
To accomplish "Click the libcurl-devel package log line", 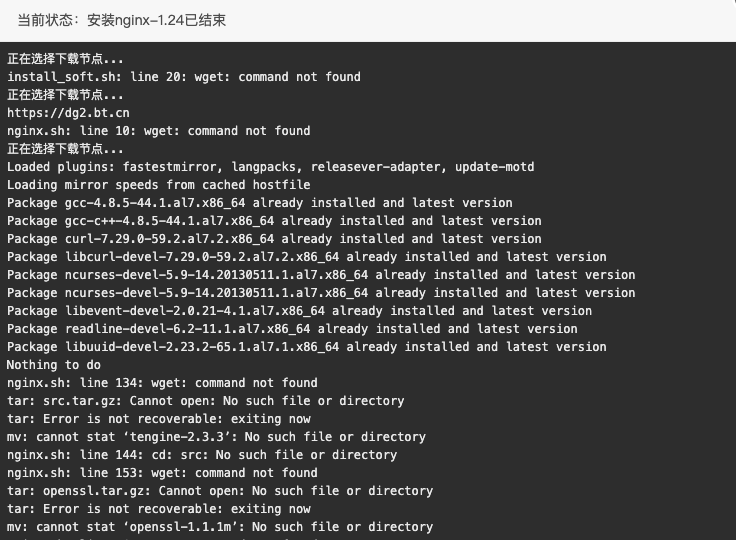I will pyautogui.click(x=307, y=257).
